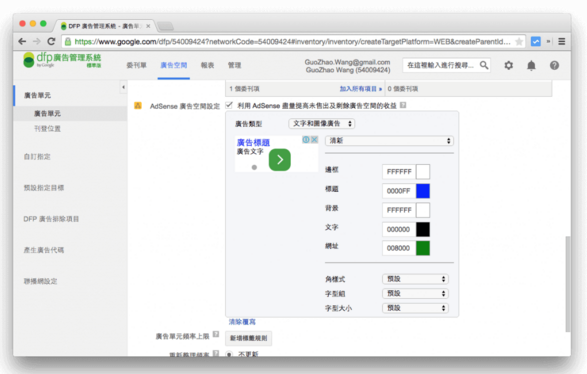Viewport: 587px width, 374px height.
Task: Click the blue extension icon in toolbar
Action: 536,42
